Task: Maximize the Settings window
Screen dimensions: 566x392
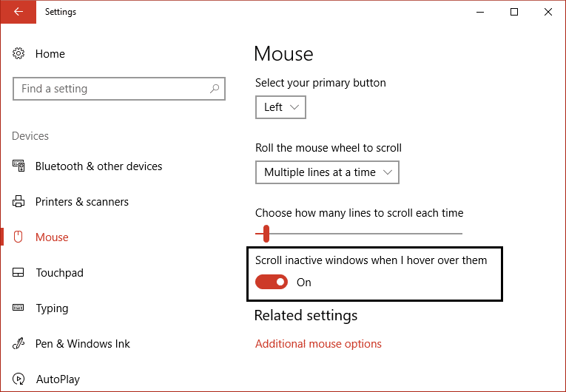Action: click(x=514, y=12)
